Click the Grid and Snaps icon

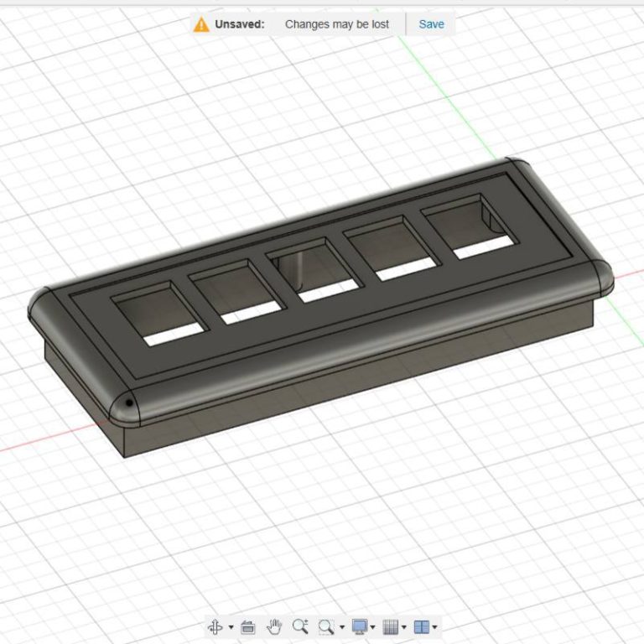[x=390, y=626]
